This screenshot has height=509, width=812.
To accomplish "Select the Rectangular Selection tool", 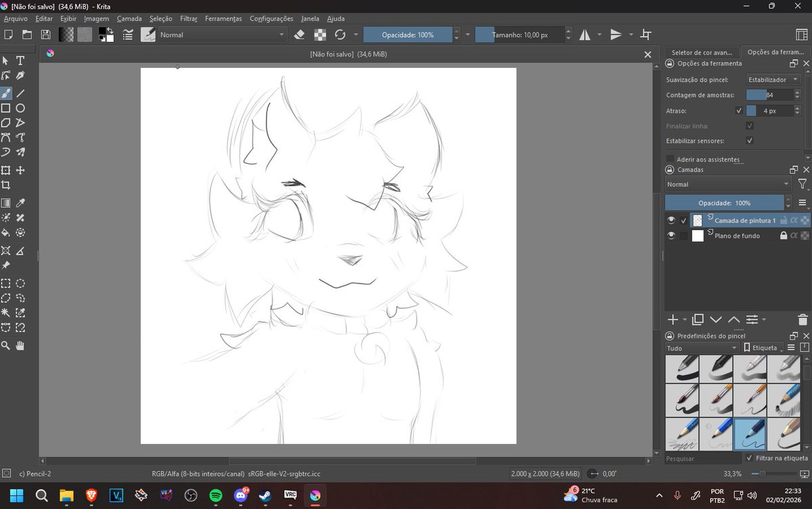I will pos(5,284).
